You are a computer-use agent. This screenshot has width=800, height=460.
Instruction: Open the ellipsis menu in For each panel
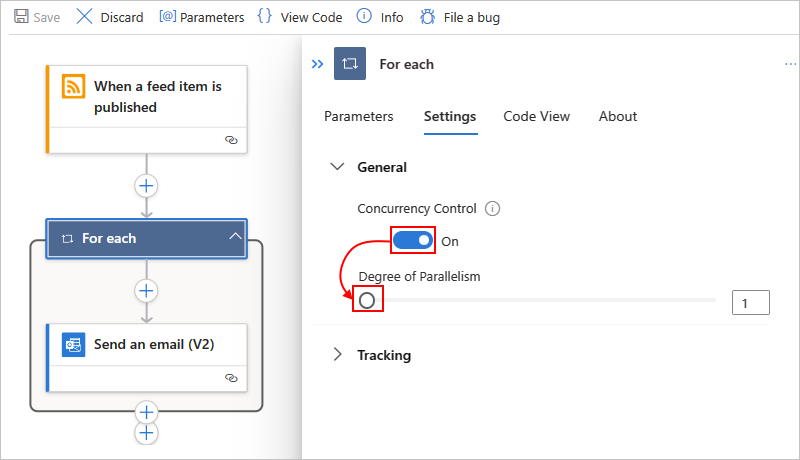point(790,64)
